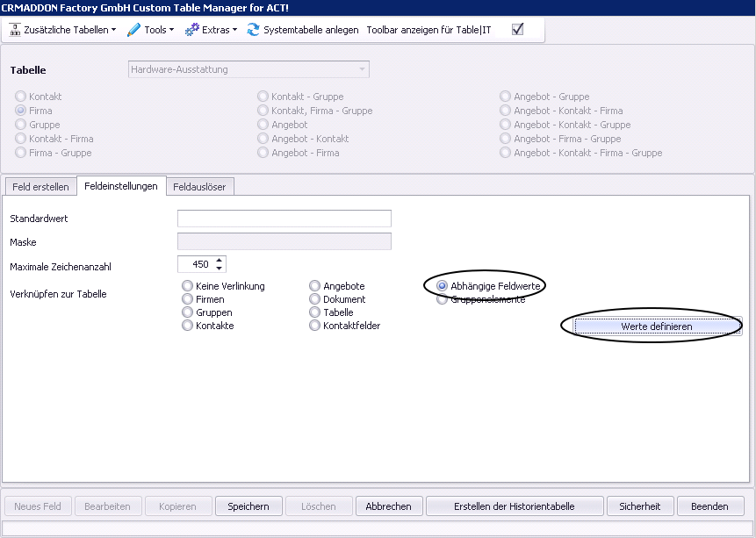The width and height of the screenshot is (756, 538).
Task: Select Dokument link option
Action: click(x=314, y=299)
